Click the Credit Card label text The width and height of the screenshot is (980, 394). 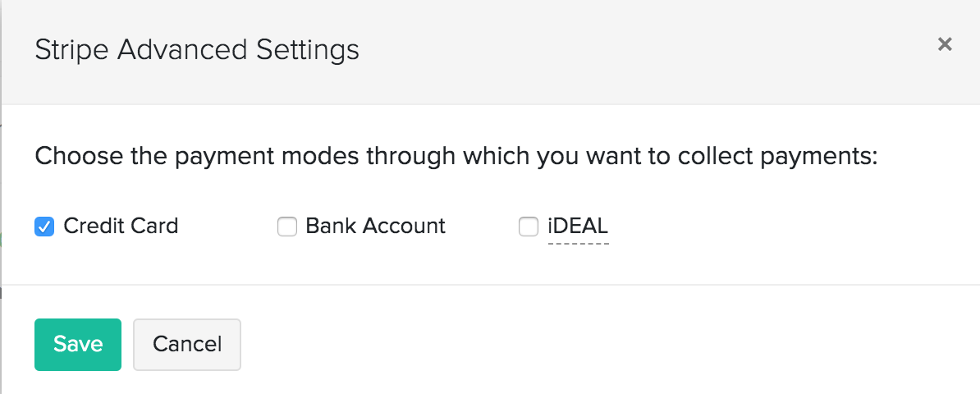click(121, 226)
